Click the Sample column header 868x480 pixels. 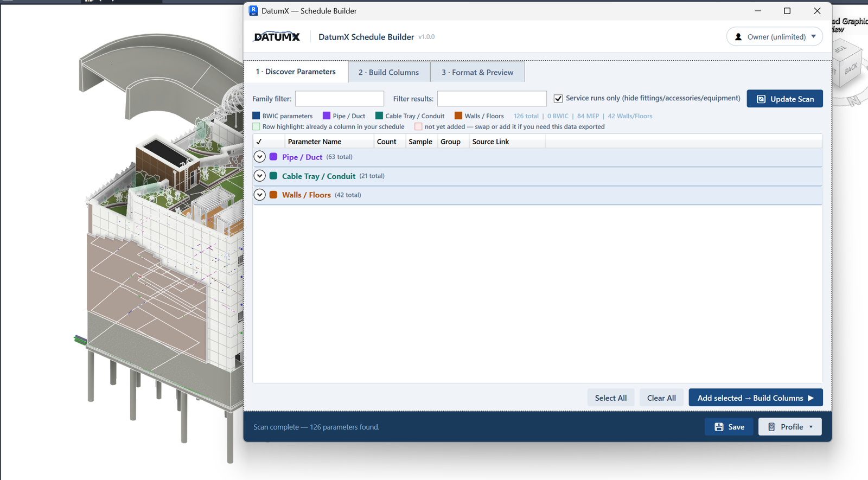pyautogui.click(x=420, y=142)
